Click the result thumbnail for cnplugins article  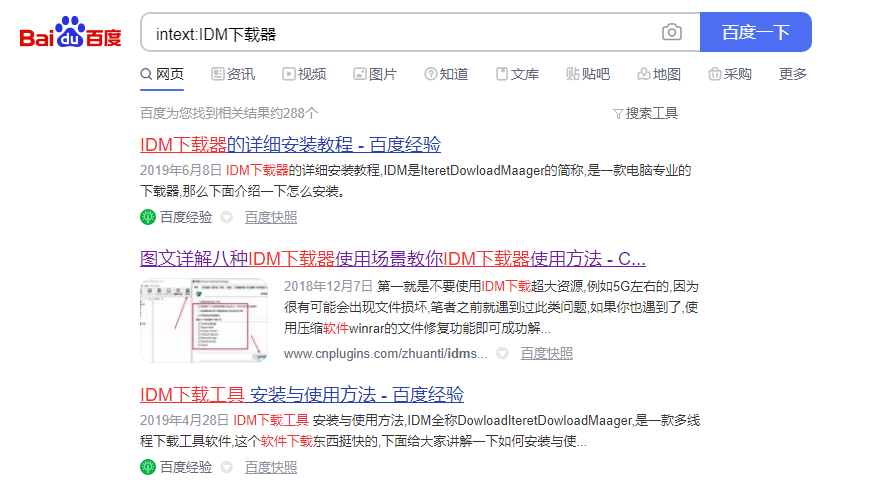pos(204,321)
